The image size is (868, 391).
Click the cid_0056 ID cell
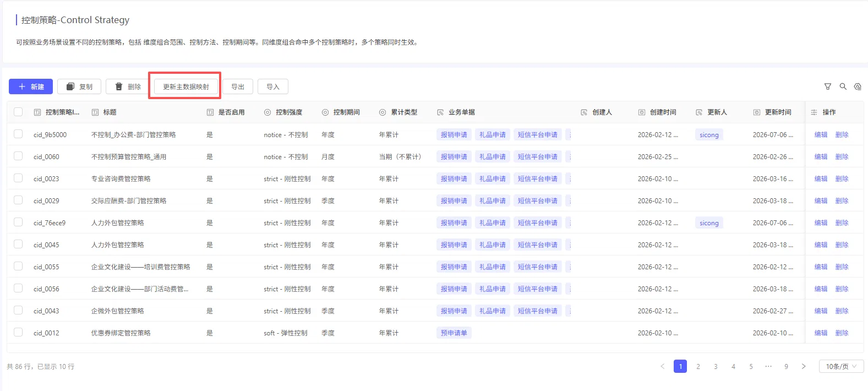point(46,289)
